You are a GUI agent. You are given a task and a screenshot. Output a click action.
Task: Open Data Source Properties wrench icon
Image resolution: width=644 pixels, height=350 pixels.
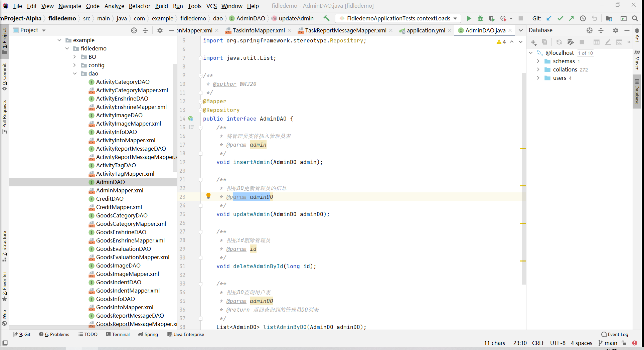[571, 42]
